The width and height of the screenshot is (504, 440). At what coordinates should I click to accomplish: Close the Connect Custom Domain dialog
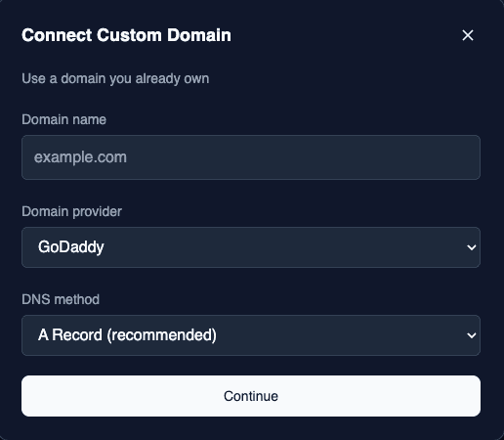(x=468, y=35)
